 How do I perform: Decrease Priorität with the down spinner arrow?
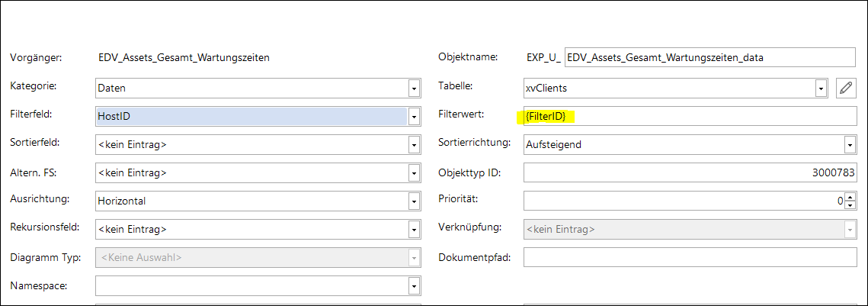click(x=850, y=205)
